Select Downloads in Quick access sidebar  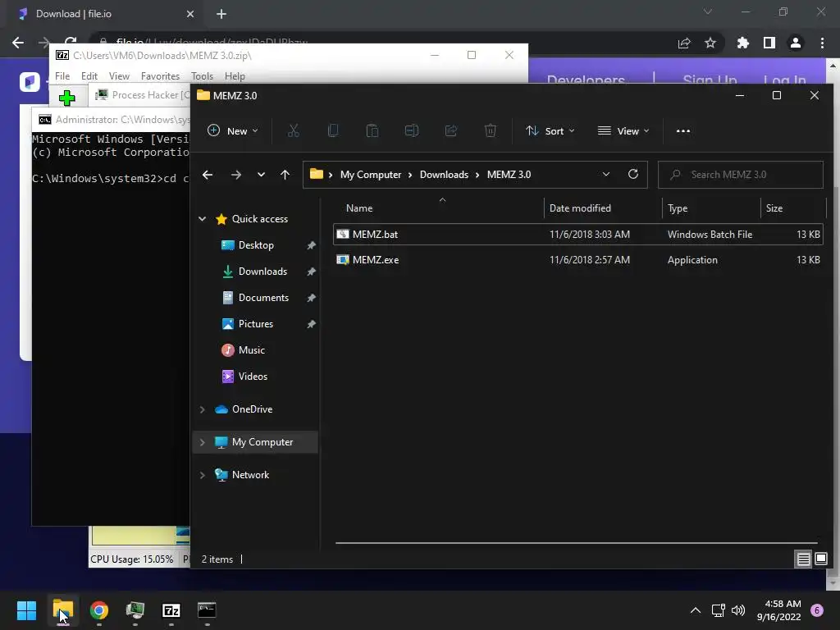[262, 271]
